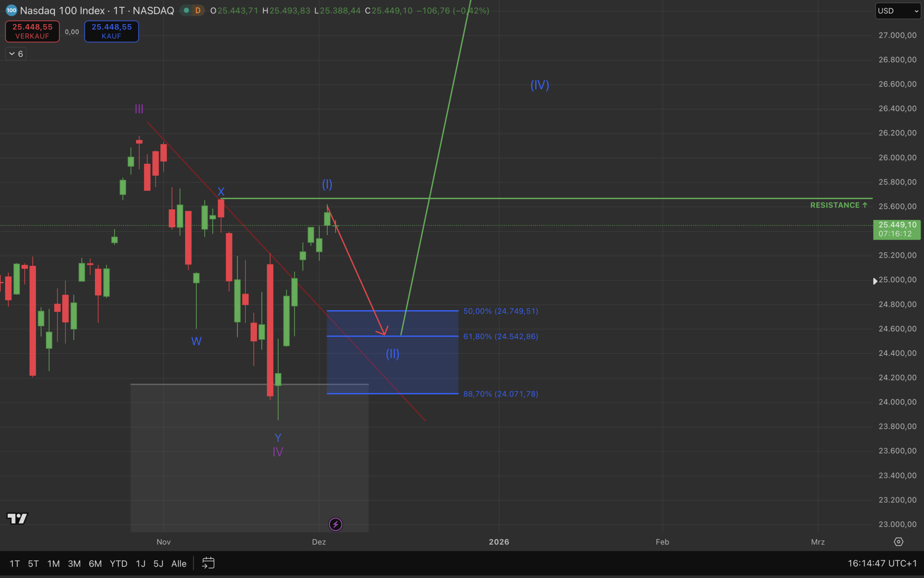The width and height of the screenshot is (924, 578).
Task: Open the go-to-date calendar icon
Action: click(x=208, y=563)
